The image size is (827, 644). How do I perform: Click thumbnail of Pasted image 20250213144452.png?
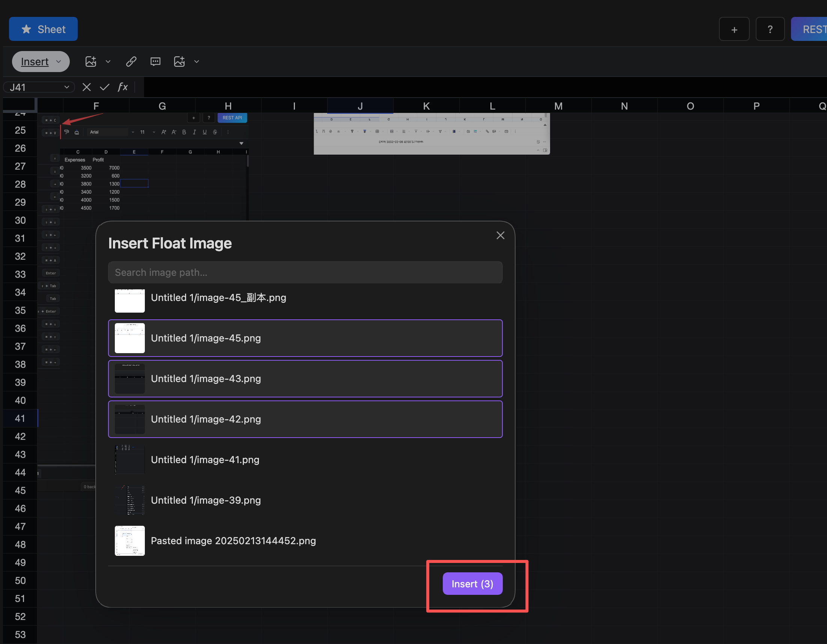coord(129,540)
